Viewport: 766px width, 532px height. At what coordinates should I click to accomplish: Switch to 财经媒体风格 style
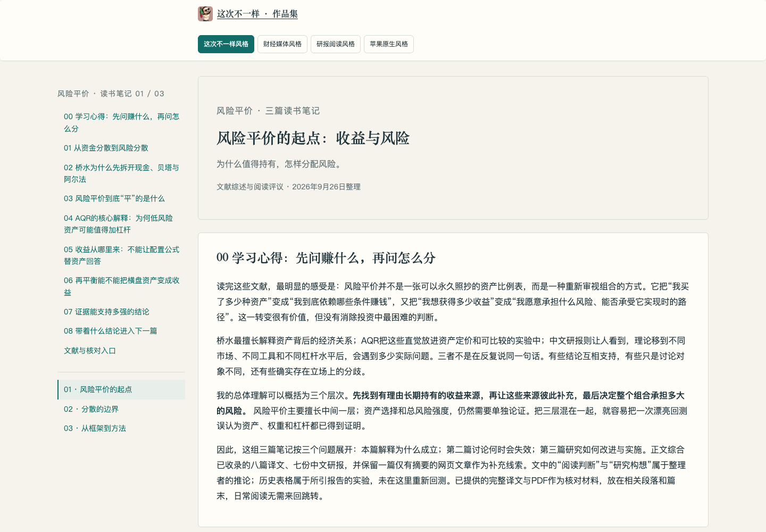click(282, 44)
